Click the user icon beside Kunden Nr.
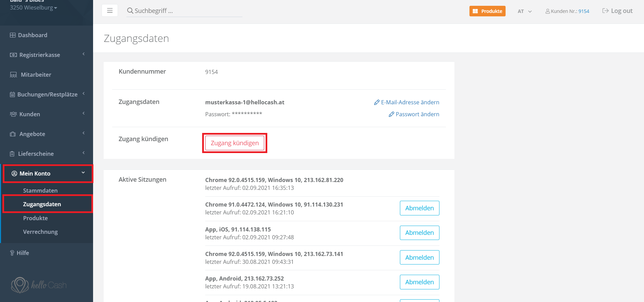644x302 pixels. [548, 11]
